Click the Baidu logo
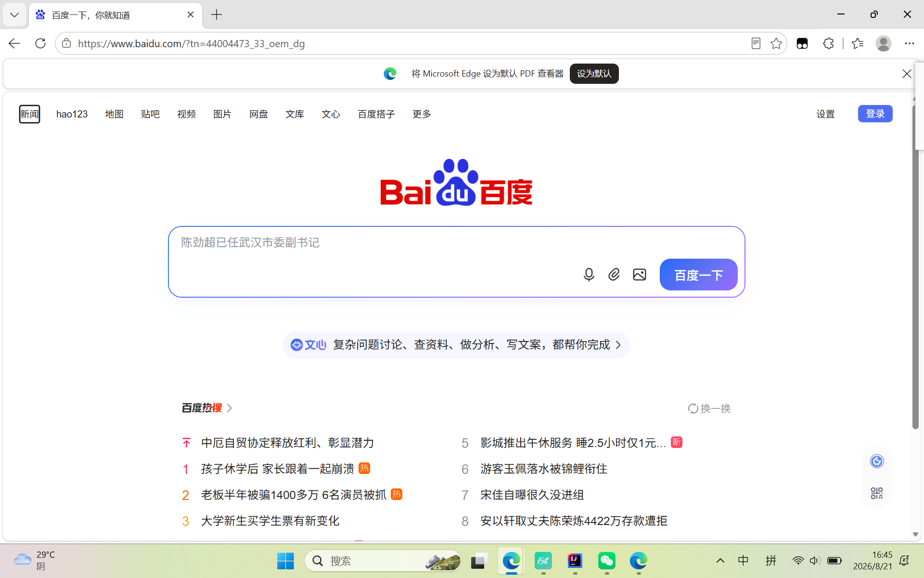Viewport: 924px width, 578px height. 456,182
